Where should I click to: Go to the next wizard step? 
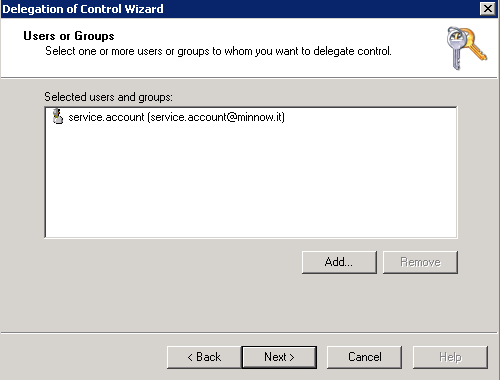click(x=279, y=357)
